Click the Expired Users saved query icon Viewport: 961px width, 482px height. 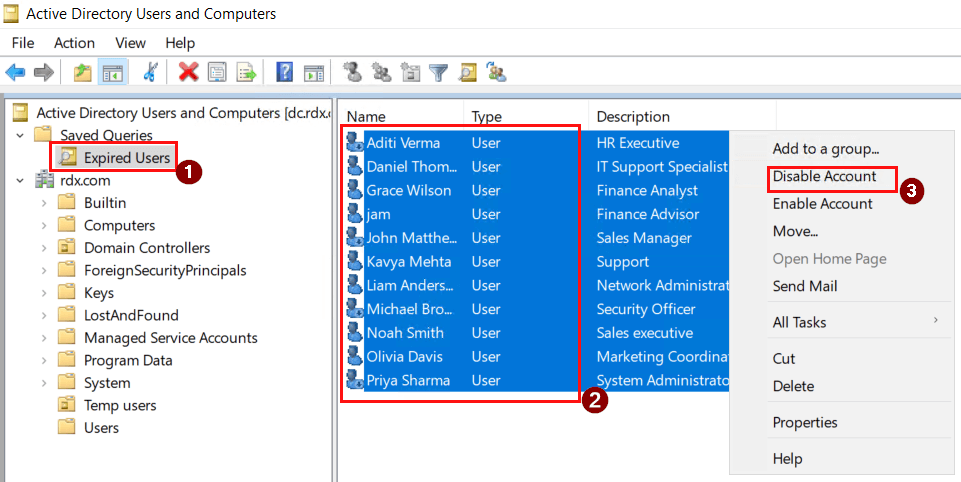point(67,158)
